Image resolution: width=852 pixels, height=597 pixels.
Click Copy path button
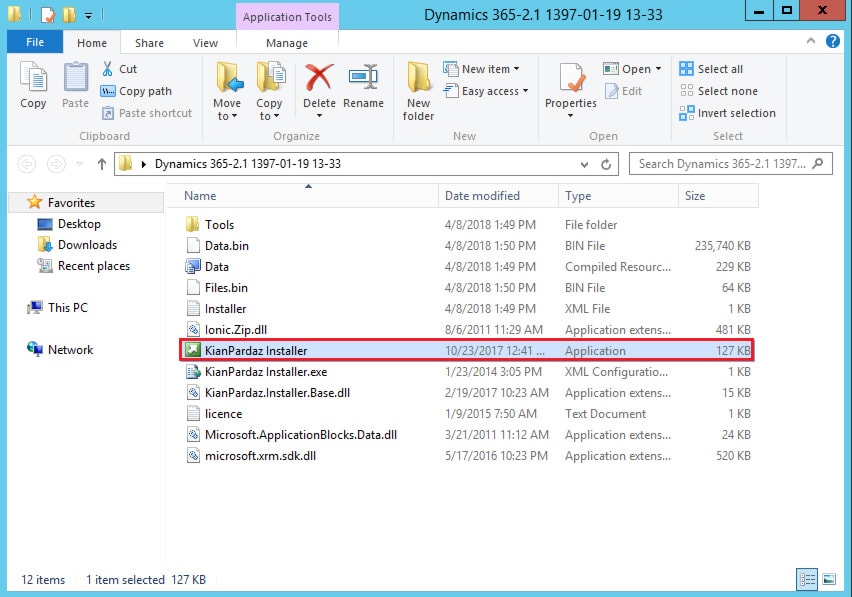[136, 91]
